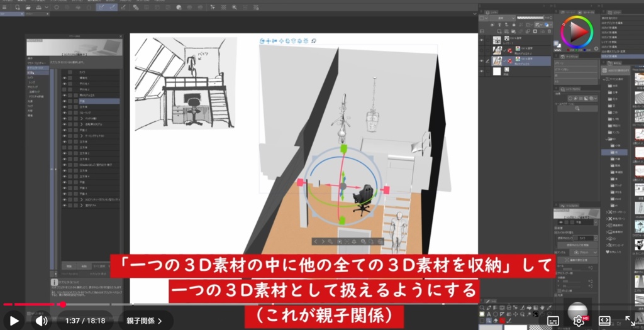Expand the カラーパターン material folder
Image resolution: width=644 pixels, height=330 pixels.
(608, 212)
